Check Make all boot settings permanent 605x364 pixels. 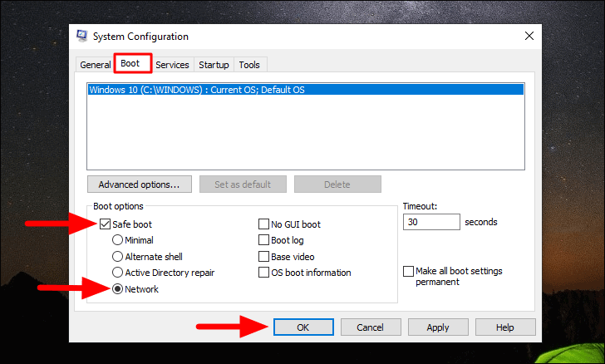pyautogui.click(x=408, y=272)
